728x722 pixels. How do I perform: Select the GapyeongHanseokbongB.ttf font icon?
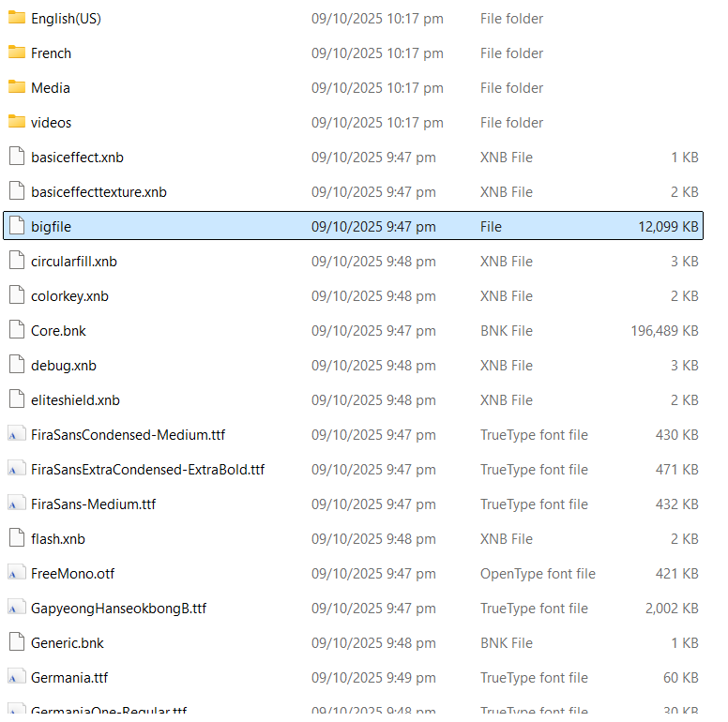(x=16, y=608)
